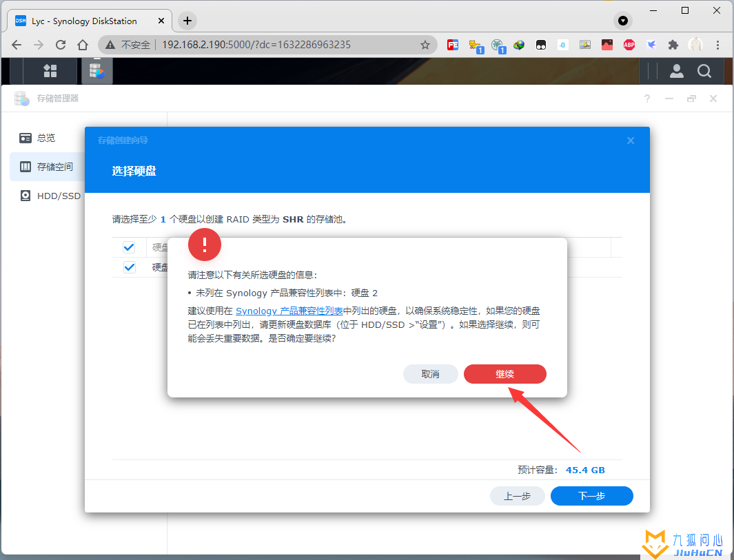This screenshot has width=734, height=560.
Task: Click the not-secure warning icon
Action: (110, 45)
